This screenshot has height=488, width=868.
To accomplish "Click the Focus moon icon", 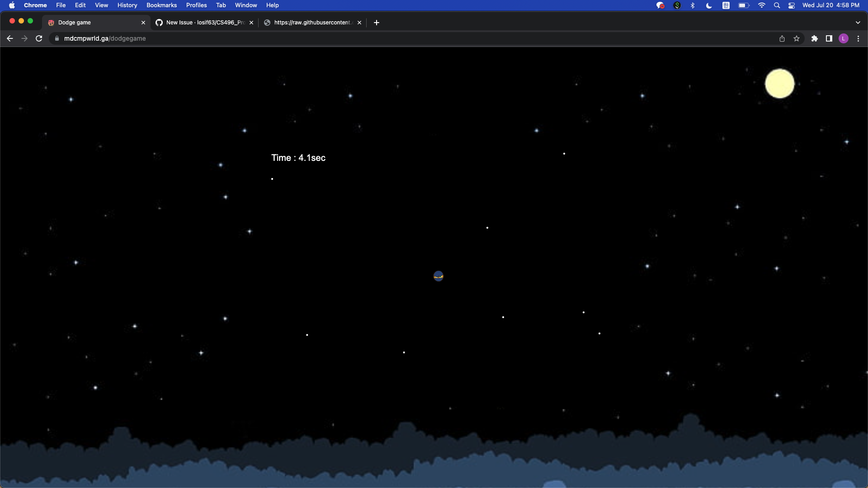I will (709, 5).
